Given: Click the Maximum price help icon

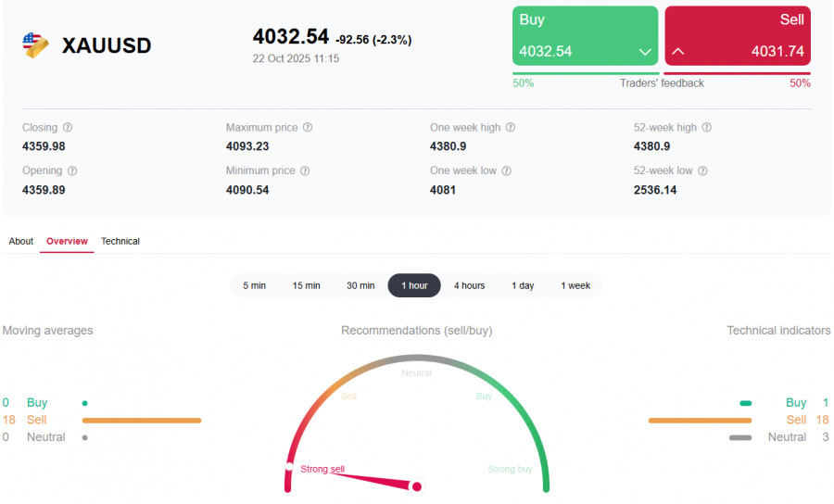Looking at the screenshot, I should pyautogui.click(x=308, y=128).
